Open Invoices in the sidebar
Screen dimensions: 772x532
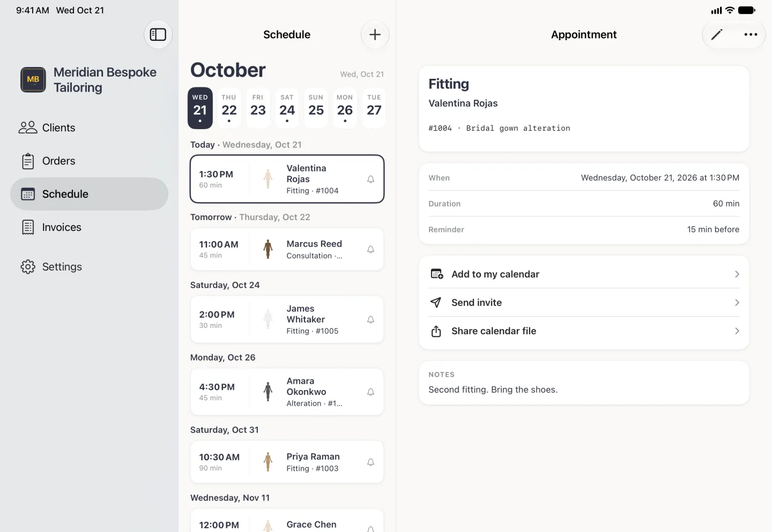(x=89, y=227)
